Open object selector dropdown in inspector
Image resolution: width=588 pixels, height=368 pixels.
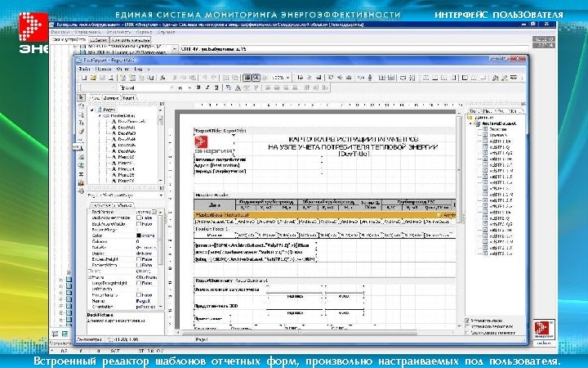161,195
